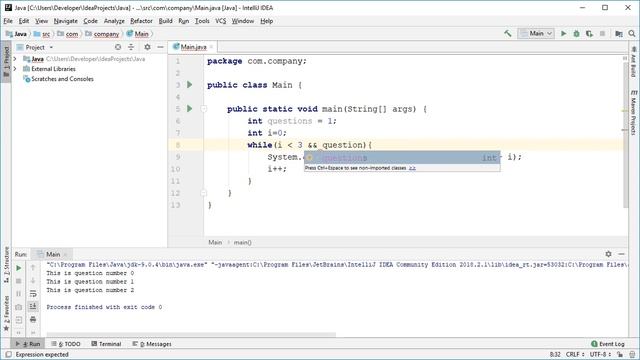Rerun Main from Run panel
The height and width of the screenshot is (360, 640).
(18, 268)
